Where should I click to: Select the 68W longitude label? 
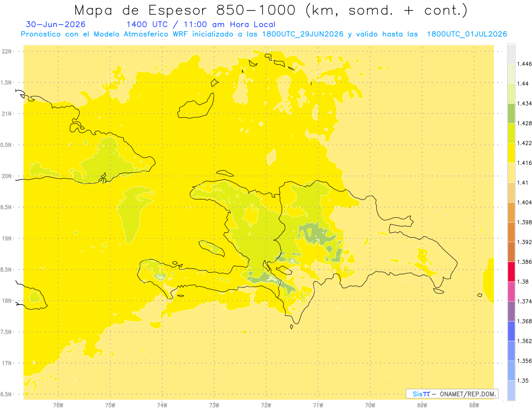pos(474,405)
